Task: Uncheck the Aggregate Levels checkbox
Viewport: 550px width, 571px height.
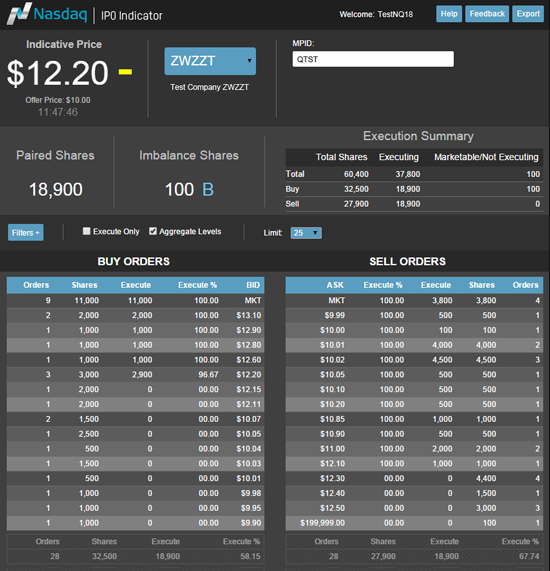Action: [153, 231]
